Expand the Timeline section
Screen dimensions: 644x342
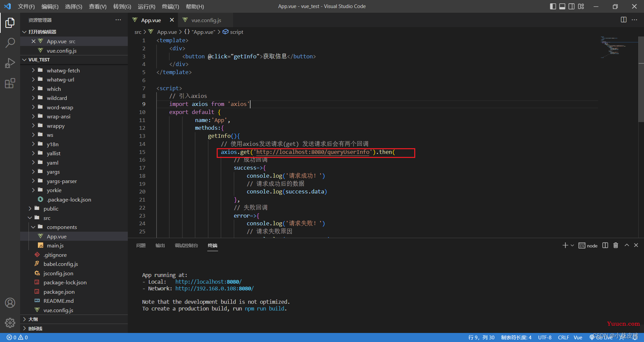tap(74, 329)
